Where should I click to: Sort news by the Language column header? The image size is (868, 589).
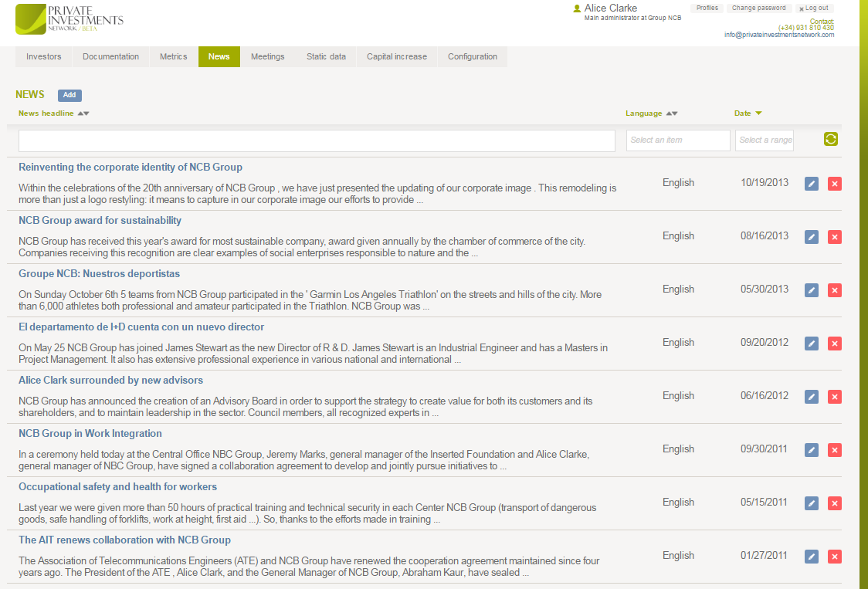click(644, 113)
